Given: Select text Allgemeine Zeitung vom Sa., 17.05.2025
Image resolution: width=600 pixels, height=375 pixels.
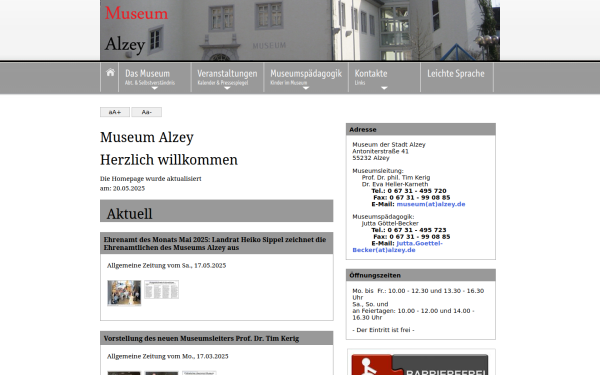Looking at the screenshot, I should tap(166, 266).
